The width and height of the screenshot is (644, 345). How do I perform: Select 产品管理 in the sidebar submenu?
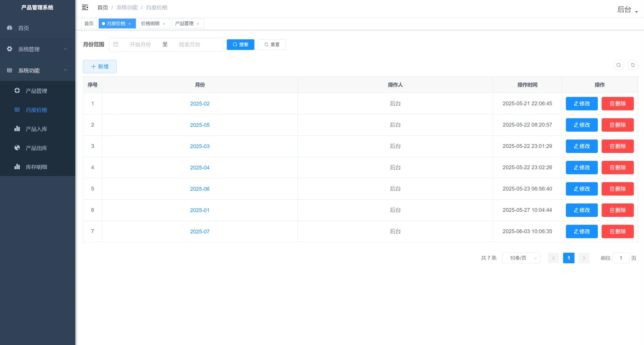(x=36, y=91)
